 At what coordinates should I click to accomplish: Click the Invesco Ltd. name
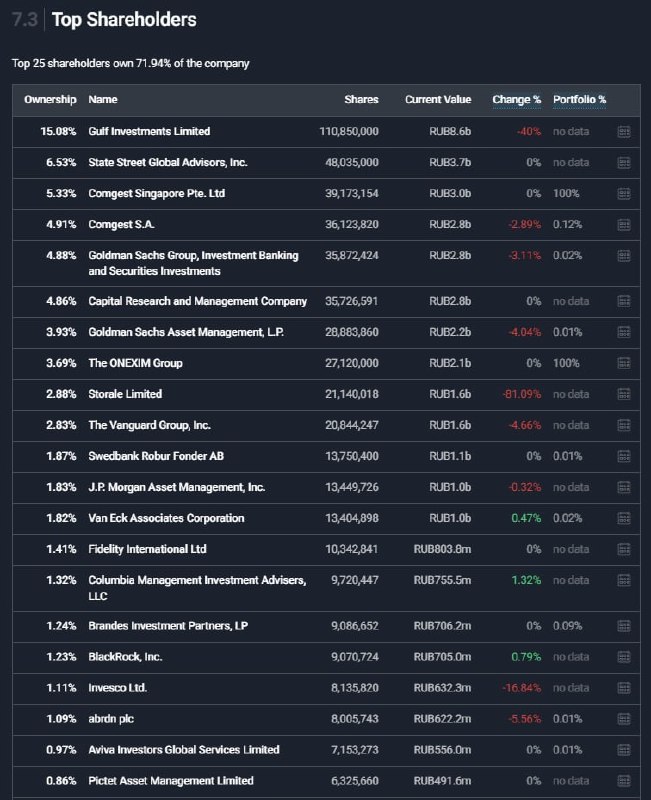click(117, 688)
